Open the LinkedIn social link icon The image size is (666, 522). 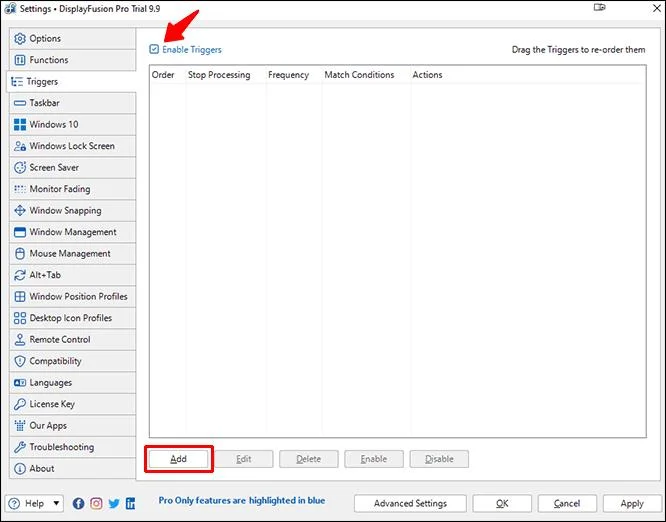[131, 504]
